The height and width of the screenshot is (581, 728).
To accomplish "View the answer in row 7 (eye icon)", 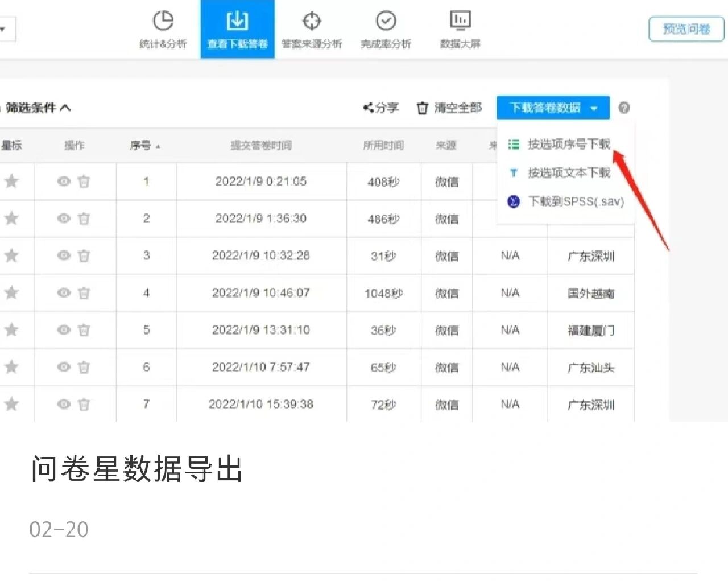I will (x=64, y=404).
